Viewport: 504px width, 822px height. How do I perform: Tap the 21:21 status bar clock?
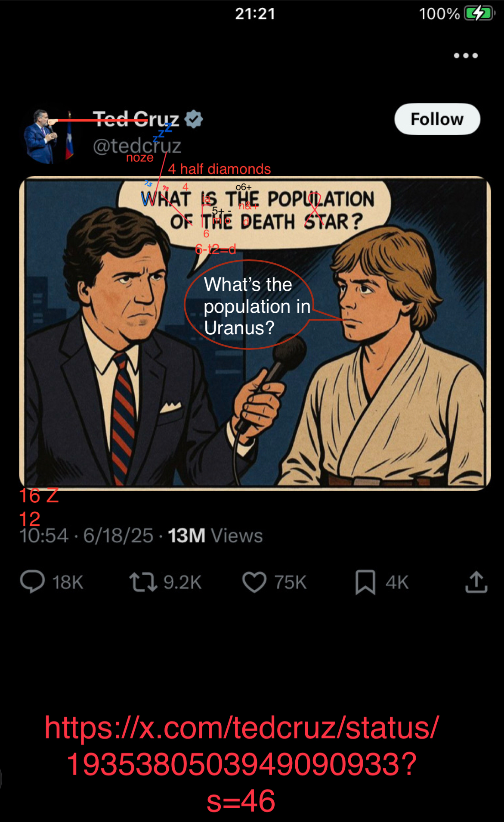coord(255,14)
